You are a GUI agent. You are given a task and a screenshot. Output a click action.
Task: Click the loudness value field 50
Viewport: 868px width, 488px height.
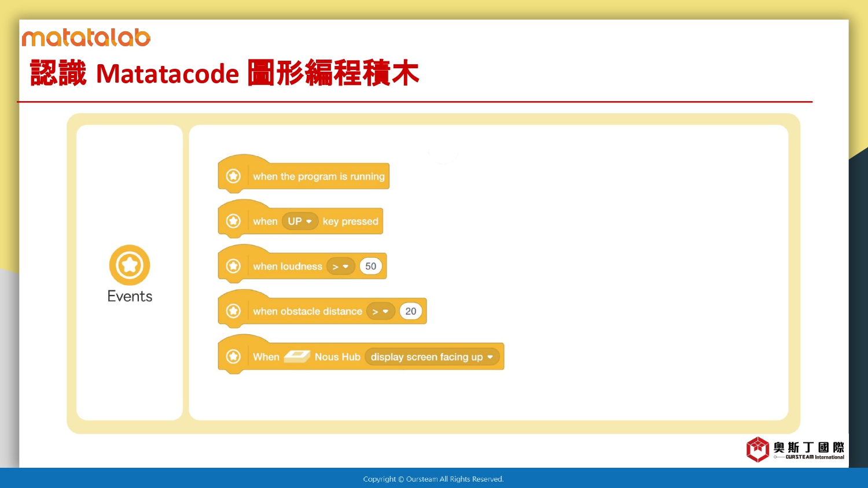click(371, 267)
